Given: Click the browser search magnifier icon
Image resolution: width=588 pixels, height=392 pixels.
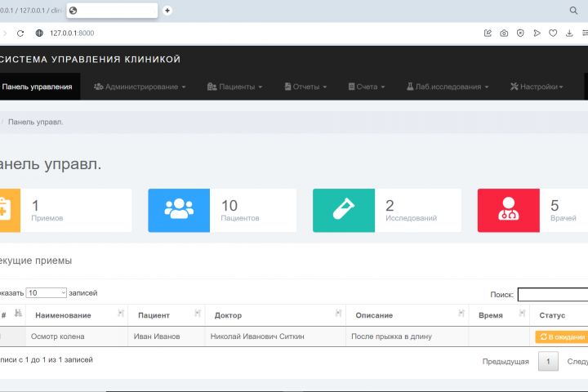Looking at the screenshot, I should (x=573, y=11).
